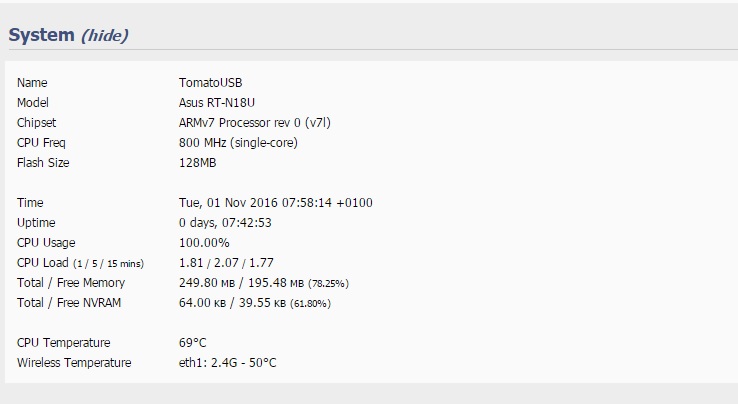
Task: Click the 69°C CPU temperature reading
Action: click(193, 343)
